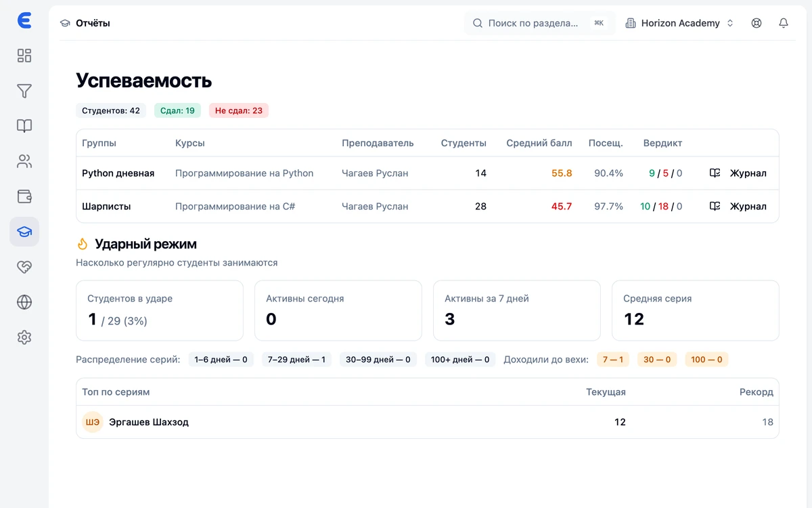Image resolution: width=812 pixels, height=508 pixels.
Task: Click the Посещ. column header
Action: point(606,144)
